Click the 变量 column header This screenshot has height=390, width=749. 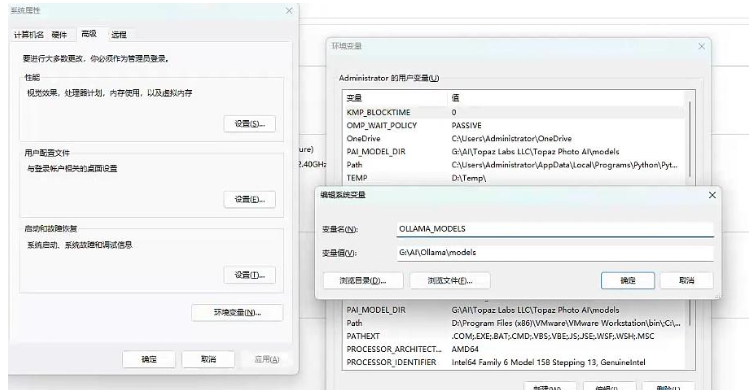tap(396, 98)
